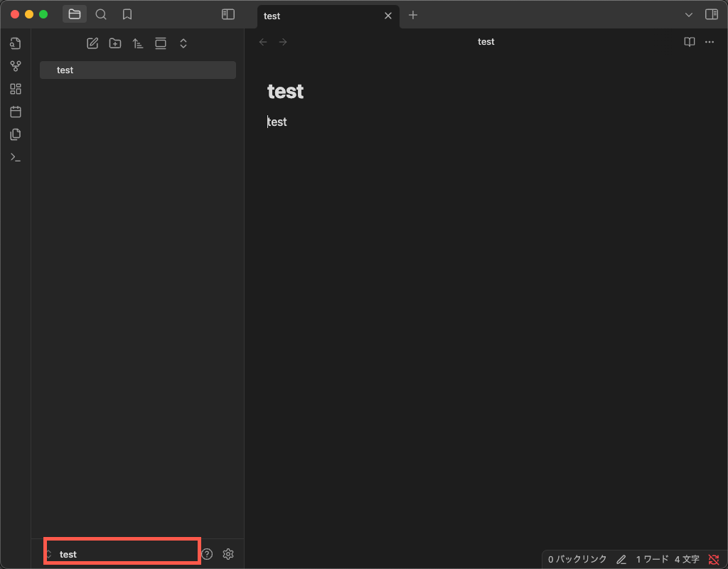Collapse the left sidebar toggle
728x569 pixels.
click(x=228, y=14)
